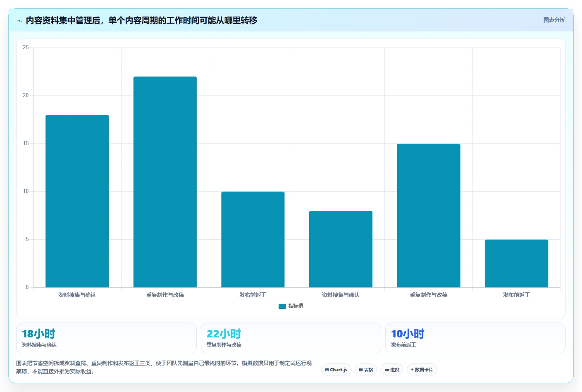Click axis label 重复制作与改稿 beneath the 15 bar
The image size is (582, 392).
coord(429,295)
